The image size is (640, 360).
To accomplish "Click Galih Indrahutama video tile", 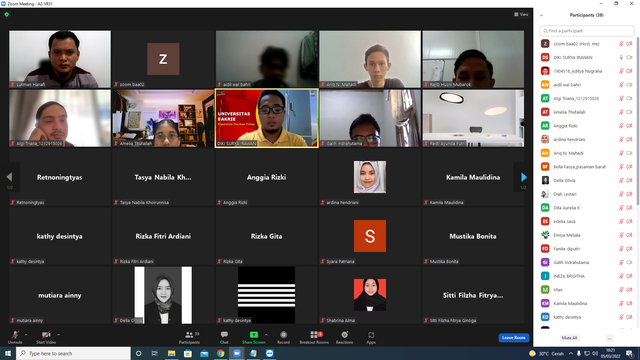I will (370, 118).
